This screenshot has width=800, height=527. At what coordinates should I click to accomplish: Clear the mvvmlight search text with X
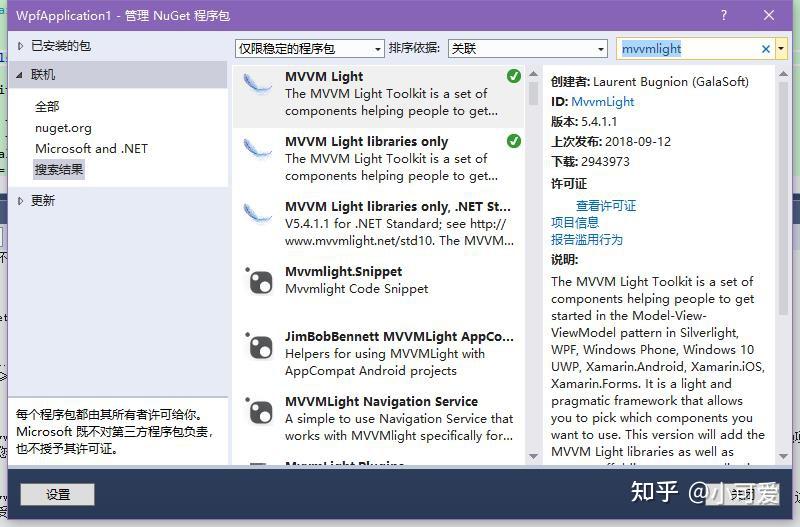click(x=765, y=49)
